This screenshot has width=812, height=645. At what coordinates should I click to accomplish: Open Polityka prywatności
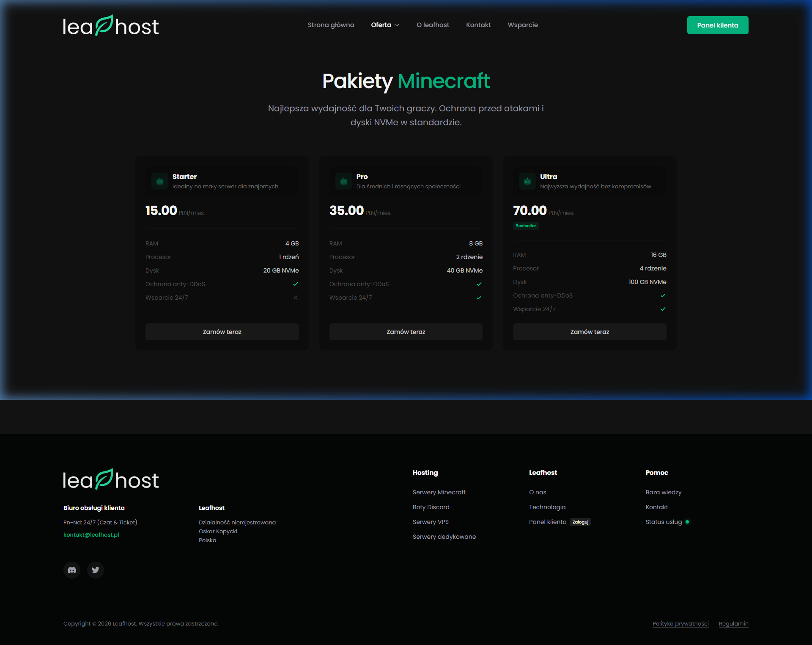coord(680,623)
